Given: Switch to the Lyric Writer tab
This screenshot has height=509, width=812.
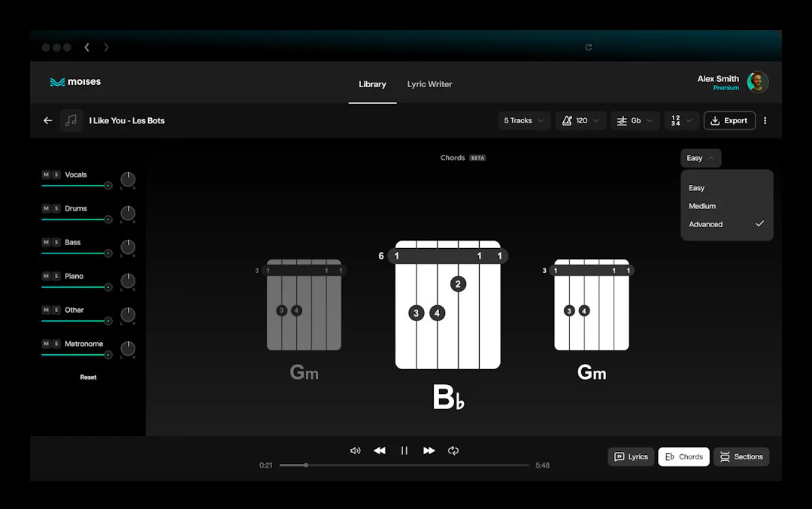Looking at the screenshot, I should coord(429,84).
